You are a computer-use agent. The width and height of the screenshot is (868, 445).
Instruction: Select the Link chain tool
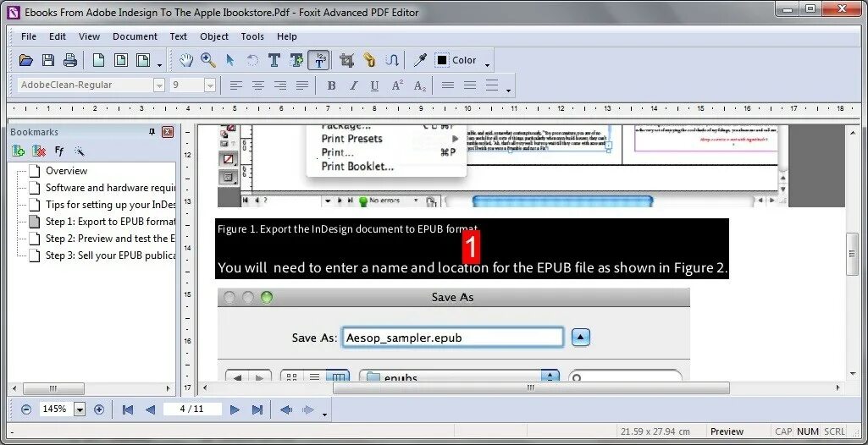click(369, 60)
